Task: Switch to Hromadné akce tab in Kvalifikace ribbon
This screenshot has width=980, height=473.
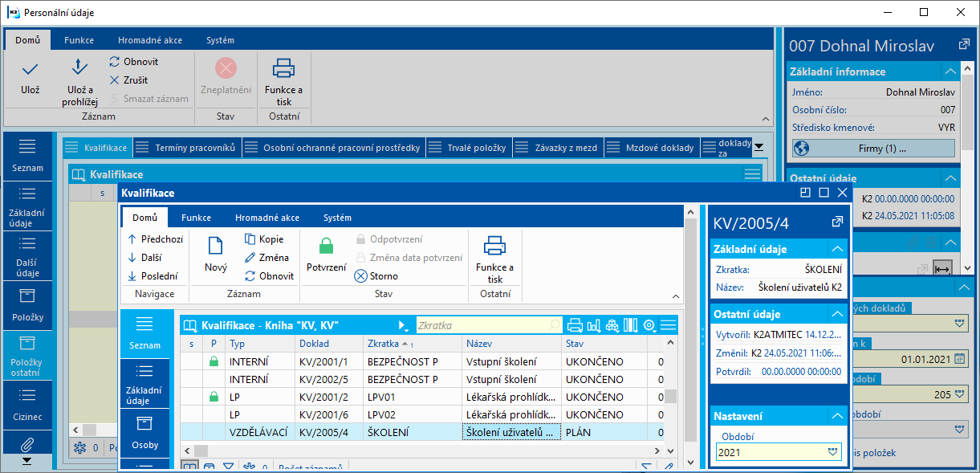Action: pyautogui.click(x=267, y=218)
